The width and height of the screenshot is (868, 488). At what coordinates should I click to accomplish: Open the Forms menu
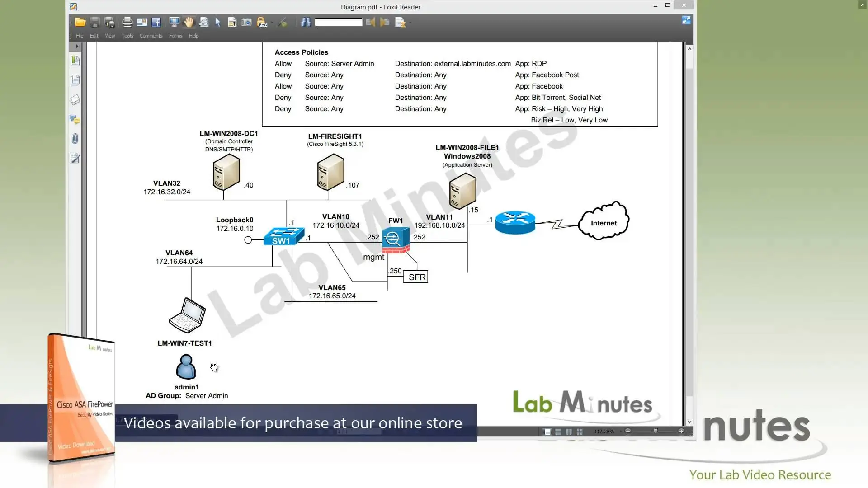[176, 36]
